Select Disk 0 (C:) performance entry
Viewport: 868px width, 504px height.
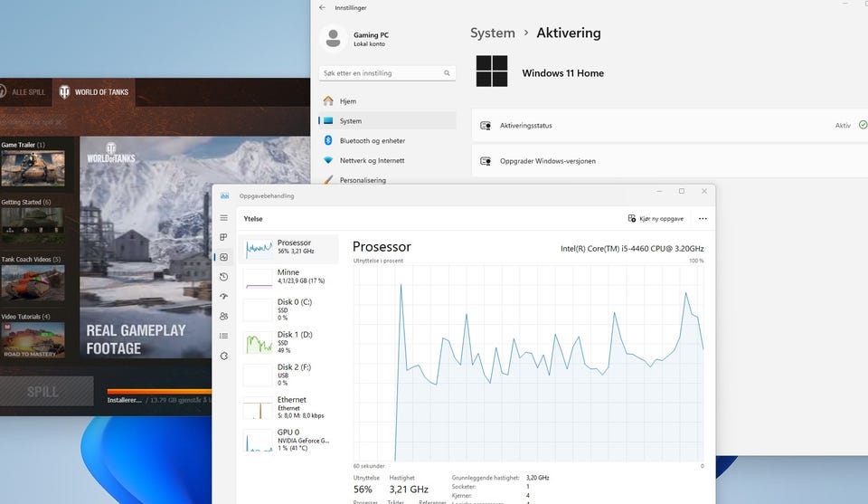[288, 310]
